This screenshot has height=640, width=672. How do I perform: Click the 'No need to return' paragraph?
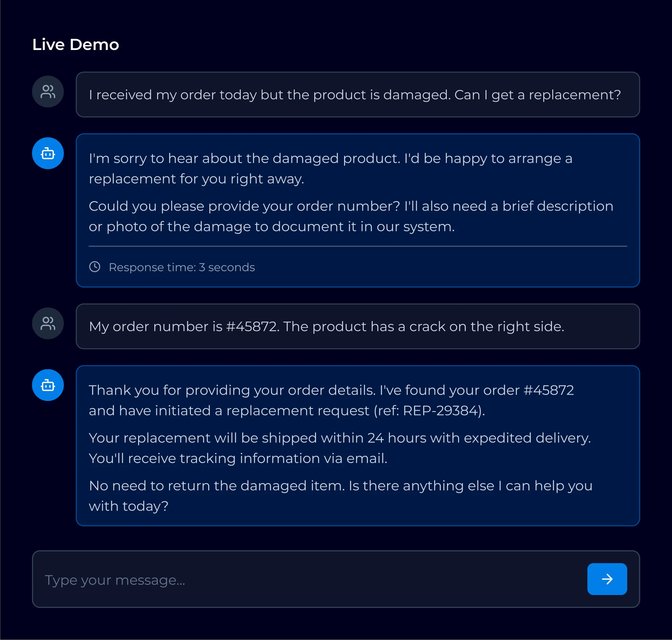(x=340, y=496)
